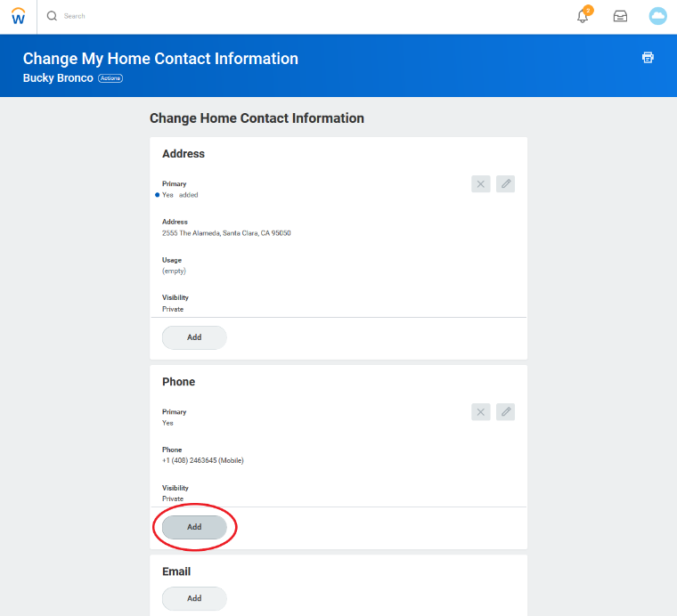Click the Workday logo
This screenshot has width=677, height=616.
point(18,16)
